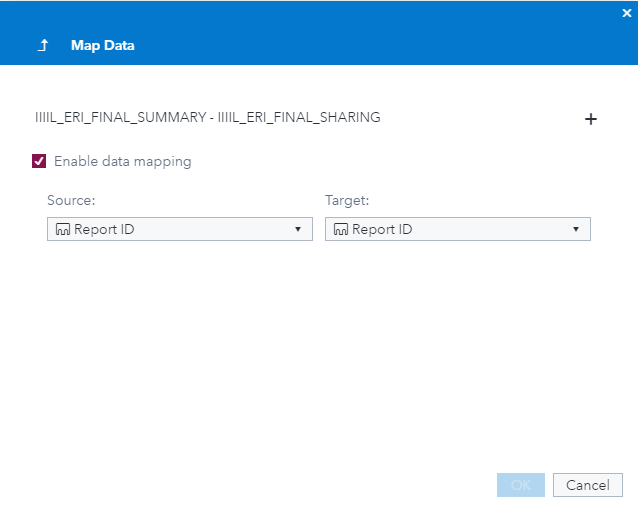Click the Target: field label
This screenshot has width=638, height=510.
point(347,201)
